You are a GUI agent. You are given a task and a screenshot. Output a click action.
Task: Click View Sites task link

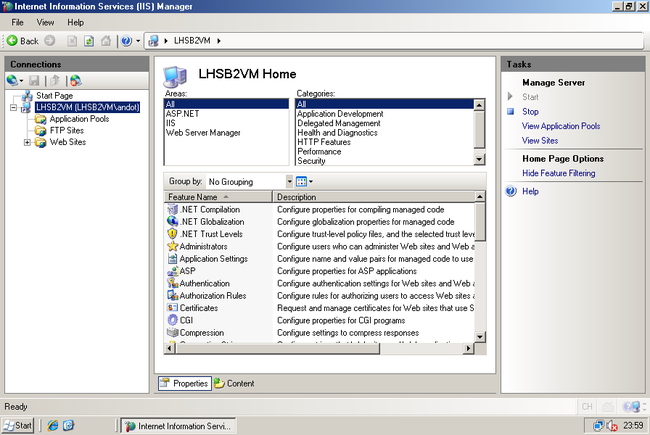540,141
